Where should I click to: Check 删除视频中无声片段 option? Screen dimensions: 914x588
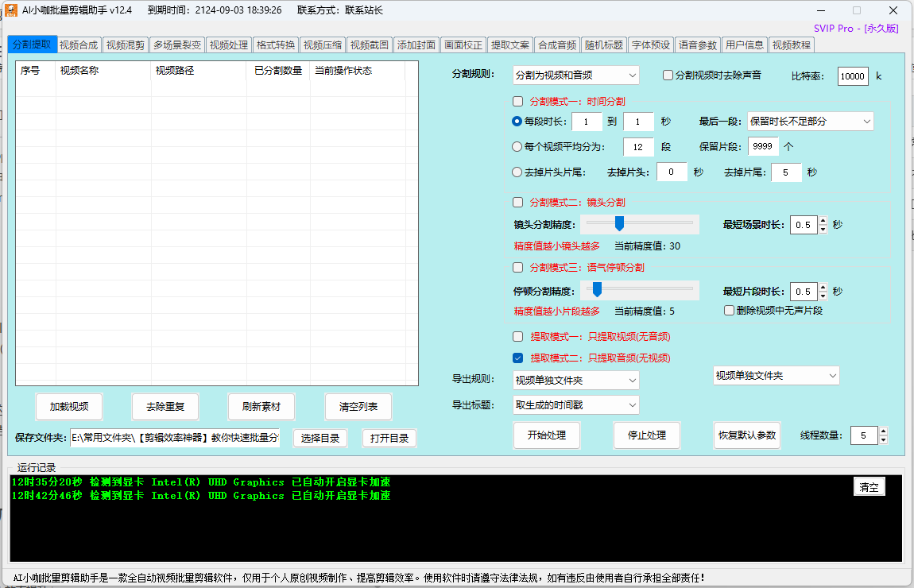click(729, 310)
